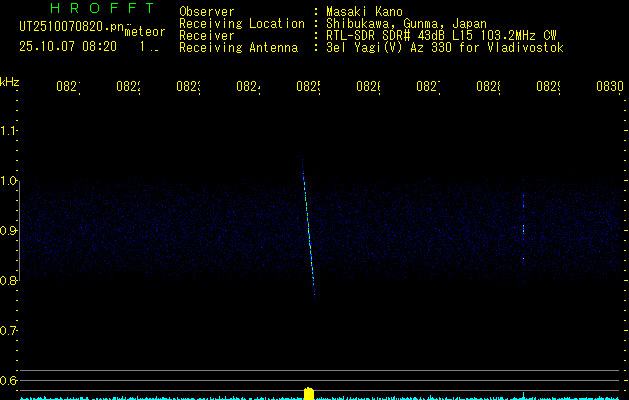
Task: Click the meteor label in header
Action: pos(144,32)
